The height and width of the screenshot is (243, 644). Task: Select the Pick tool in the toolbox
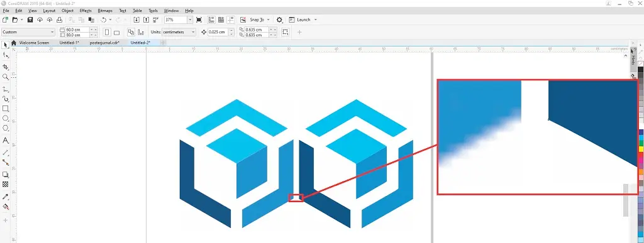point(5,44)
